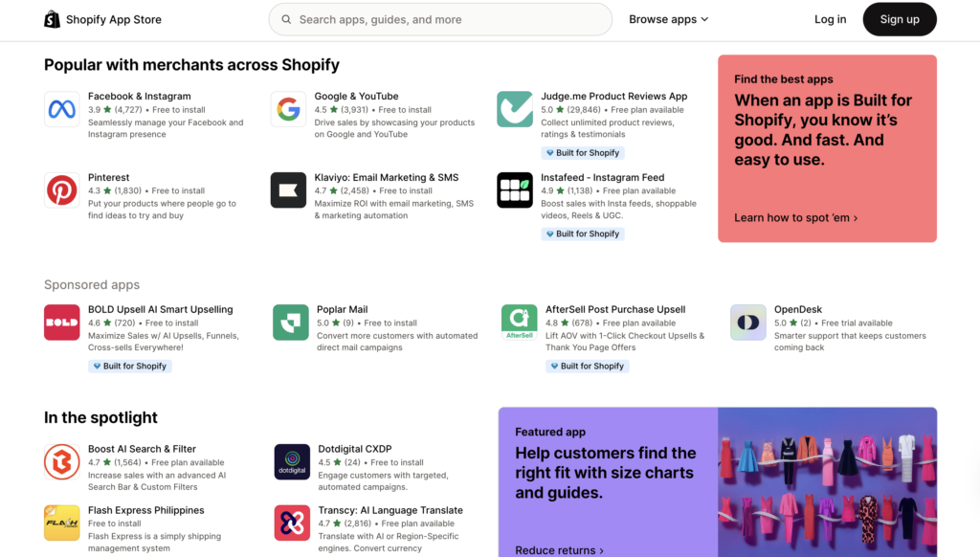
Task: Open the Poplar Mail title link
Action: pyautogui.click(x=343, y=309)
